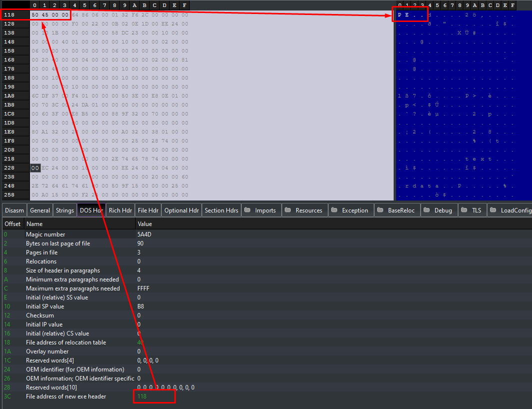Switch to the General tab

[39, 210]
